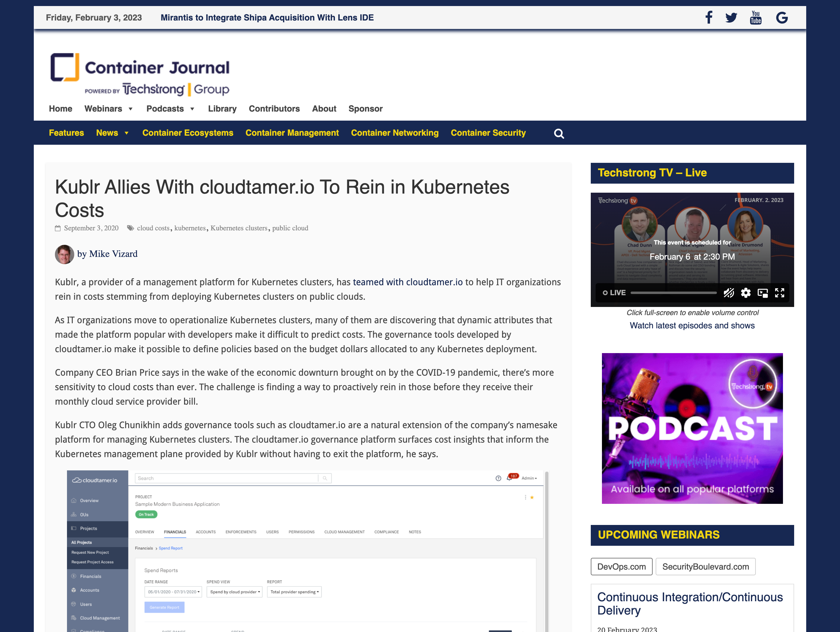Open the Features category

[x=66, y=133]
